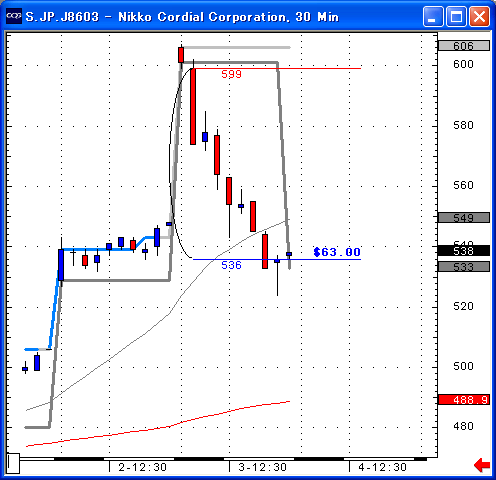Click the chart title S.JP.J8603 Nikko Cordial Corporation
Viewport: 496px width, 480px height.
pos(182,17)
